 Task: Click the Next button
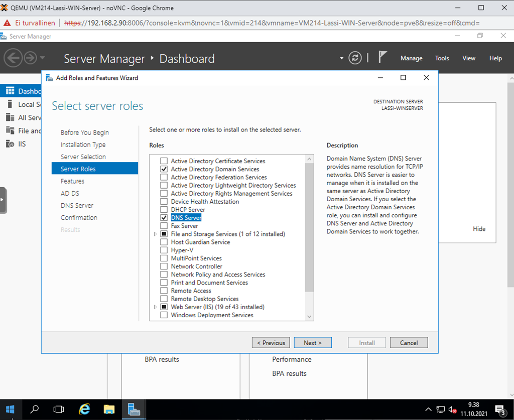coord(313,343)
